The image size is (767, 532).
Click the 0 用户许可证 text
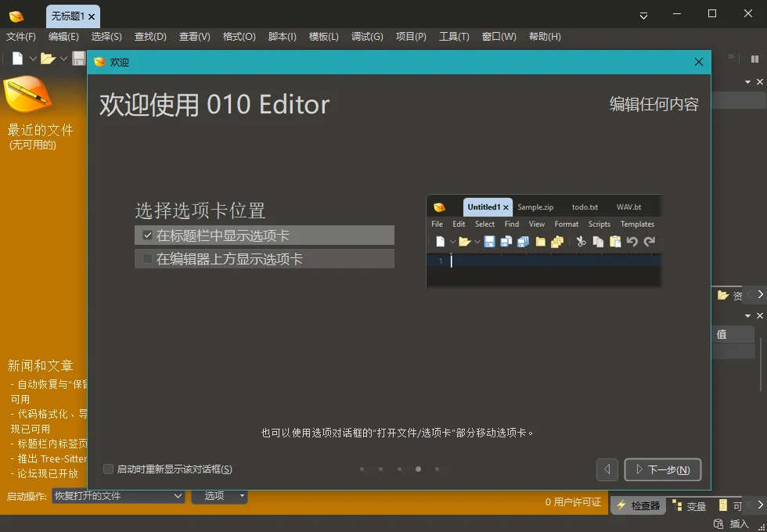pos(573,501)
